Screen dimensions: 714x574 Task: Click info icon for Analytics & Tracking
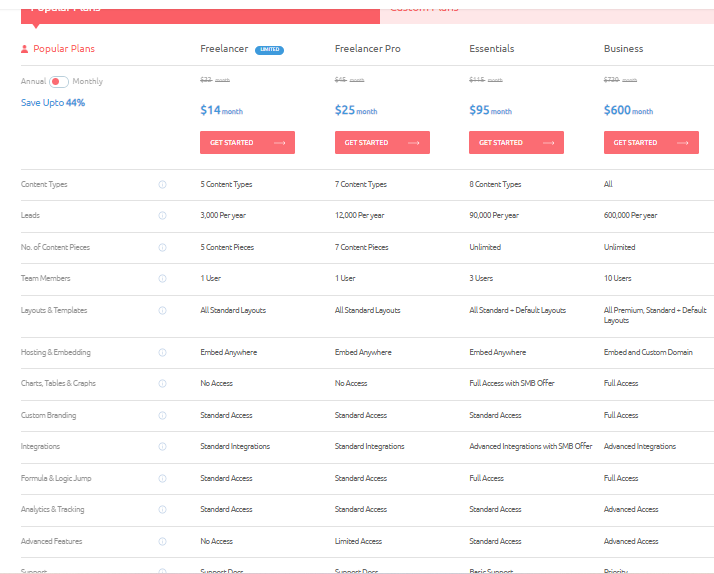162,509
